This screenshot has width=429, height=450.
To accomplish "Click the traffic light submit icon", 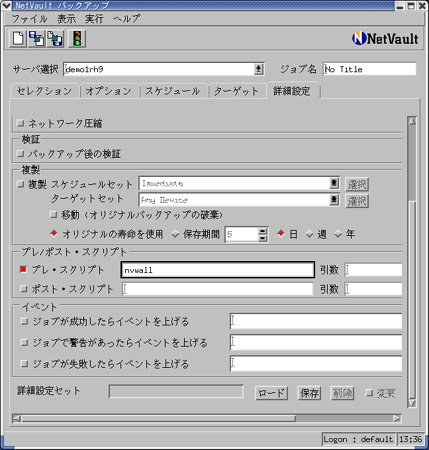I will pos(77,39).
